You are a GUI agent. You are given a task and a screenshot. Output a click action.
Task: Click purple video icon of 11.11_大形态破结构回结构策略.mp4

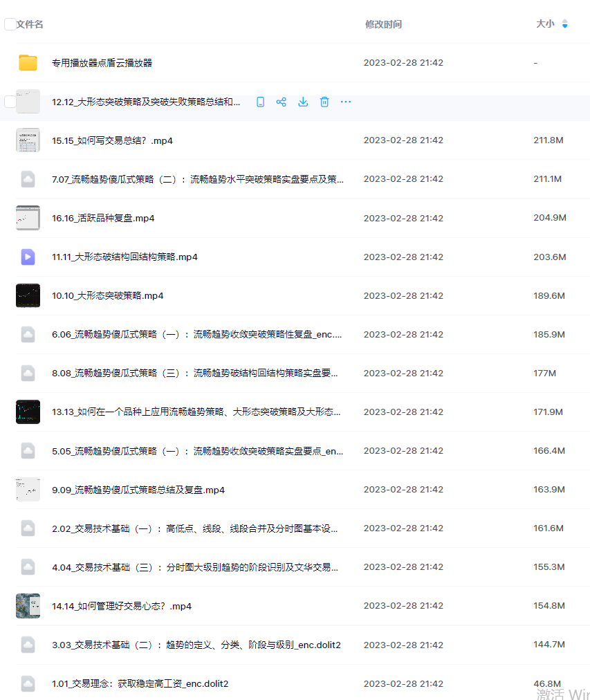tap(28, 257)
